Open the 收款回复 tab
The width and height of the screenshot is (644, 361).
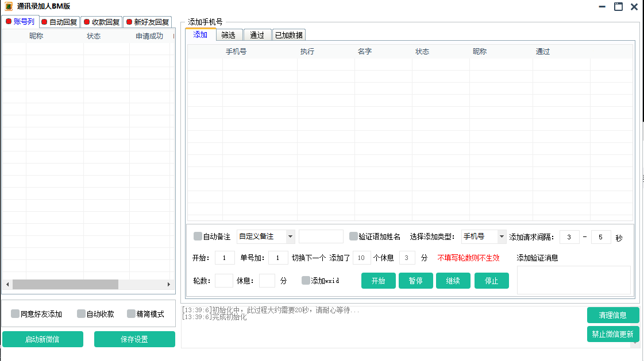click(102, 22)
